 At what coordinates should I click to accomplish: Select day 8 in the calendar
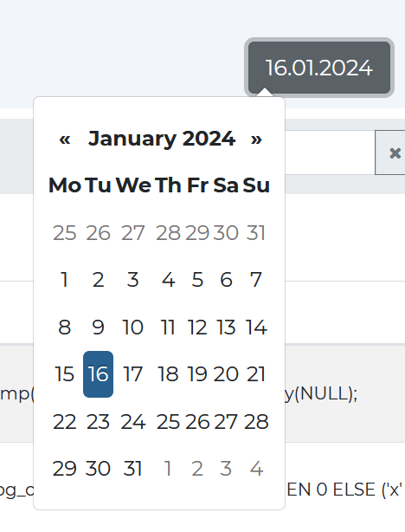point(64,327)
